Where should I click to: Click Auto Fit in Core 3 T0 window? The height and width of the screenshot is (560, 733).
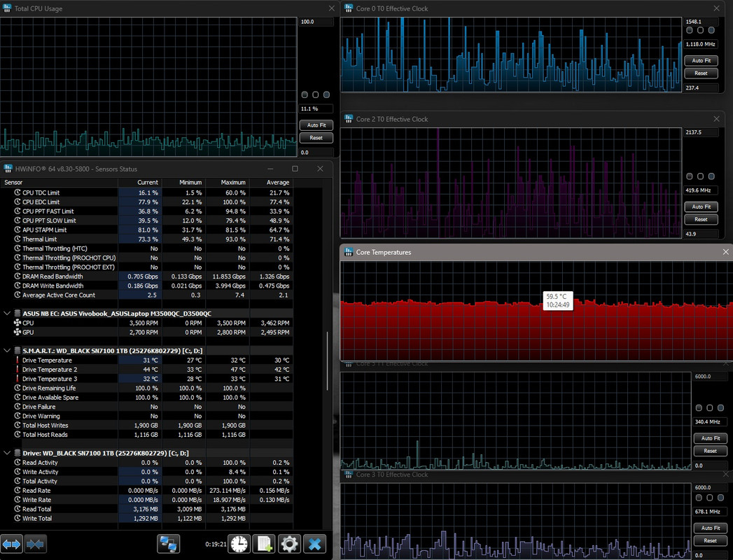point(711,528)
